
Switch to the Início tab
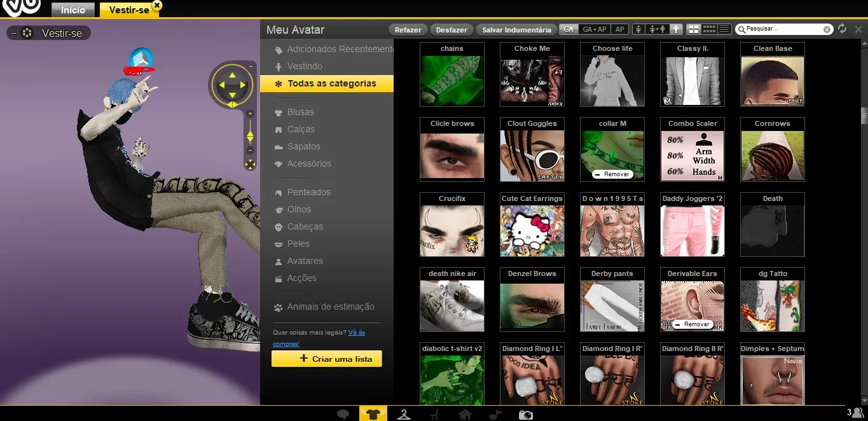pyautogui.click(x=73, y=10)
